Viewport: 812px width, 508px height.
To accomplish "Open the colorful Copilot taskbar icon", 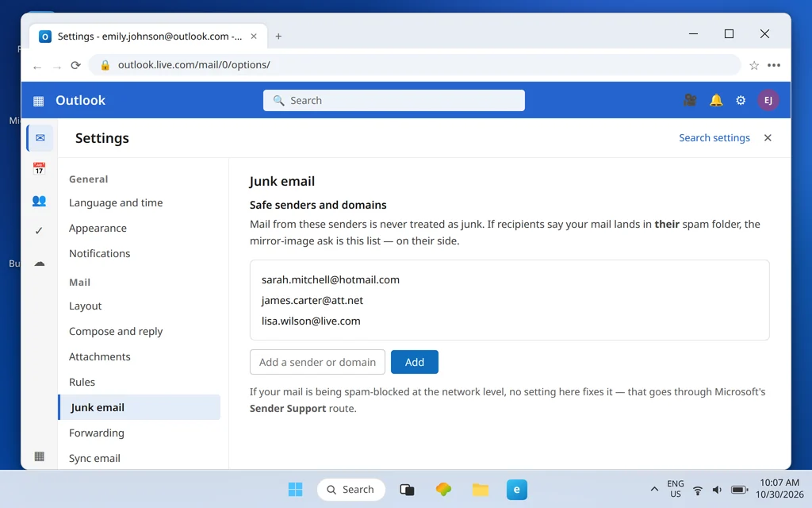I will (x=443, y=489).
